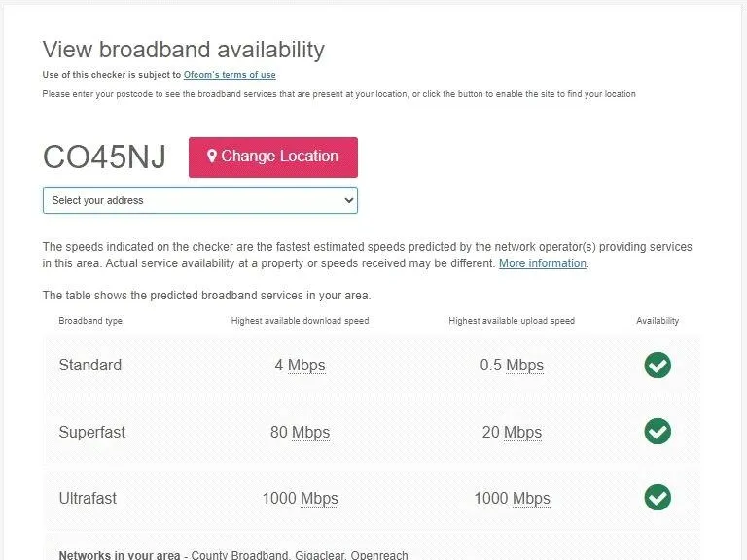The width and height of the screenshot is (747, 560).
Task: Click Mbps abbreviation for Ultrafast upload speed
Action: click(x=531, y=498)
